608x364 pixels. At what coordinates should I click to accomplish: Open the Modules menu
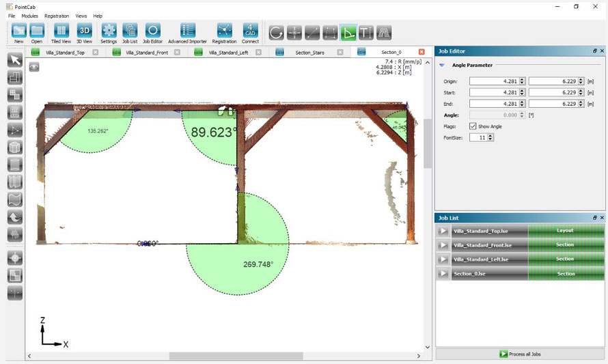pyautogui.click(x=30, y=16)
